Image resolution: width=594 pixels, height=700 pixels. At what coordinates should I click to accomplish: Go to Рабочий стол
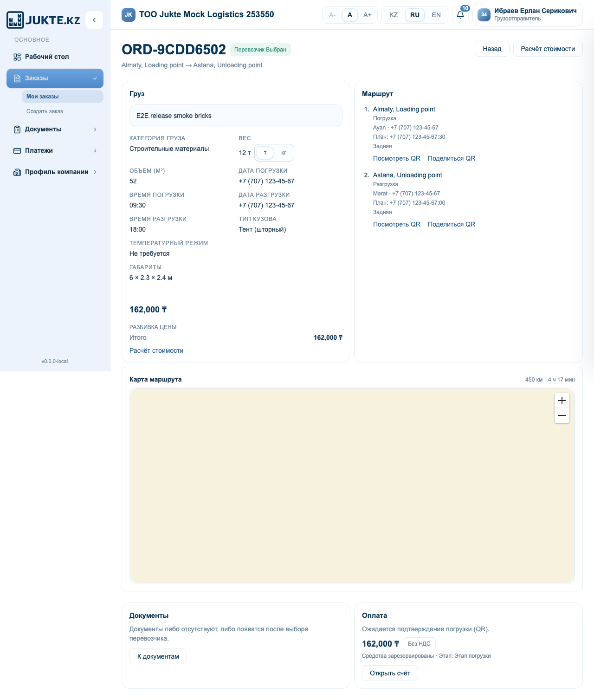pos(55,57)
